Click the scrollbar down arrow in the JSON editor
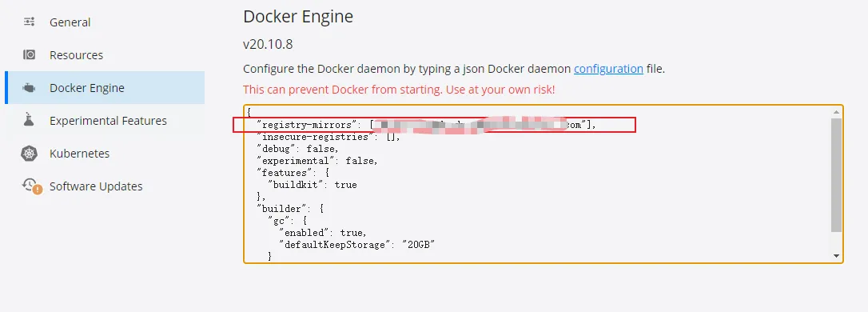 [836, 255]
